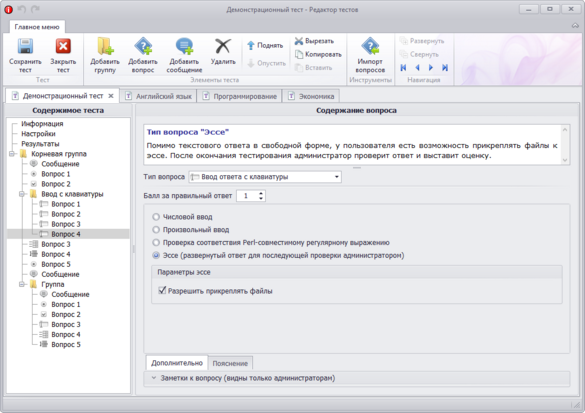Move the element up with Поднять
The height and width of the screenshot is (413, 585).
(265, 46)
